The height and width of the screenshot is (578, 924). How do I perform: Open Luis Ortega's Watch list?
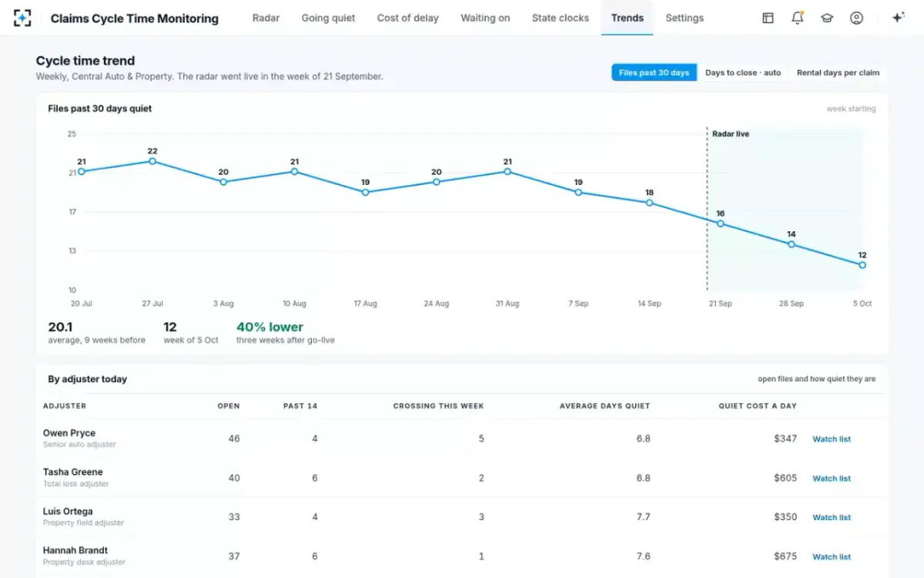coord(832,518)
